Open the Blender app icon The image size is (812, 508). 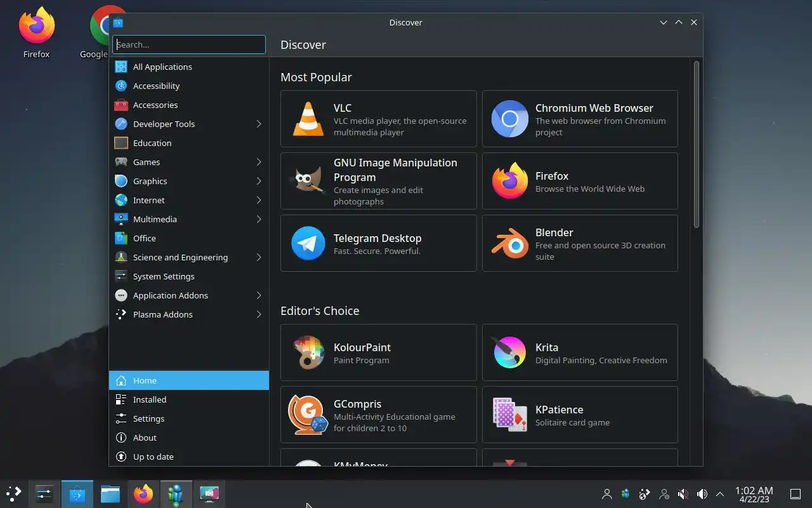(x=510, y=243)
